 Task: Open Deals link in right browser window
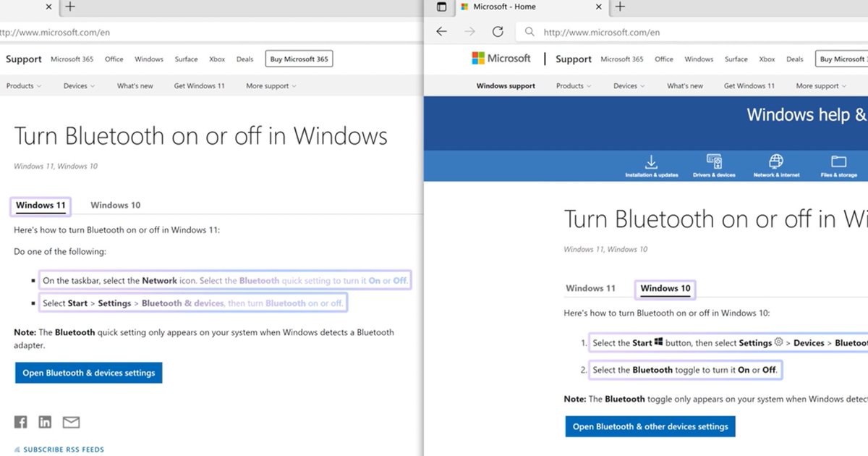(x=794, y=59)
